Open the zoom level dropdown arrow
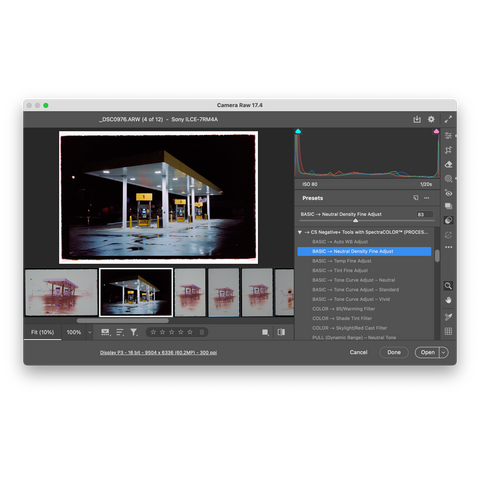This screenshot has height=480, width=480. click(89, 332)
